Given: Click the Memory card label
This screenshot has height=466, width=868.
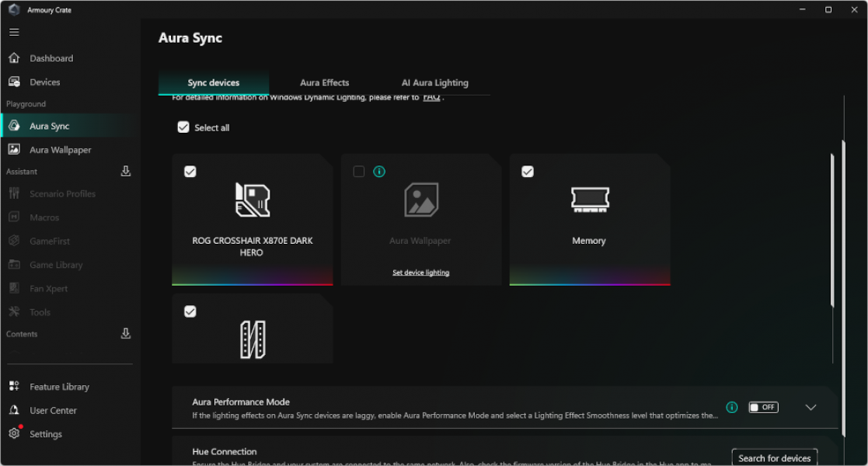Looking at the screenshot, I should 589,241.
